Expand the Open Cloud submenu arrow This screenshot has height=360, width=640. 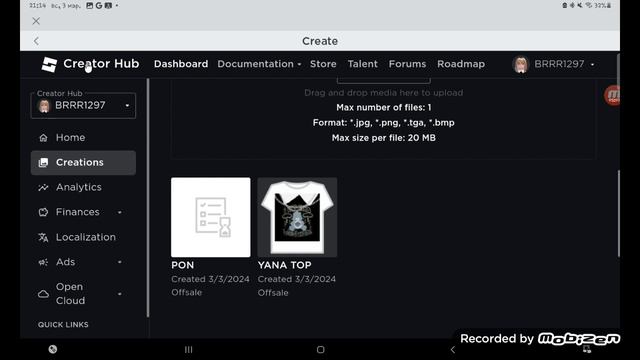coord(120,294)
